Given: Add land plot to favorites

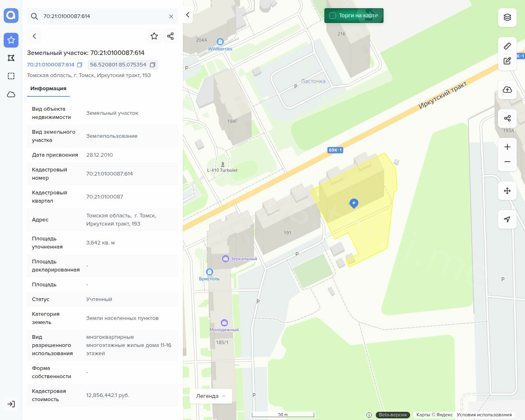Looking at the screenshot, I should tap(154, 36).
